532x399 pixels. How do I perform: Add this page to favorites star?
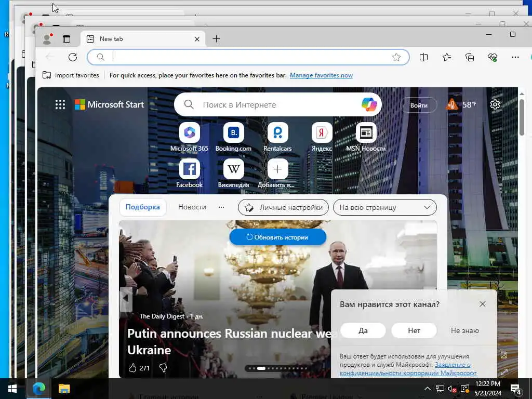point(396,57)
